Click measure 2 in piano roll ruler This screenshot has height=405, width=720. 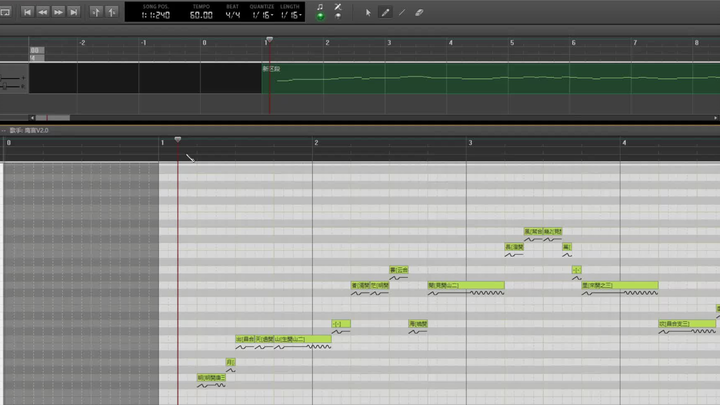click(x=316, y=143)
